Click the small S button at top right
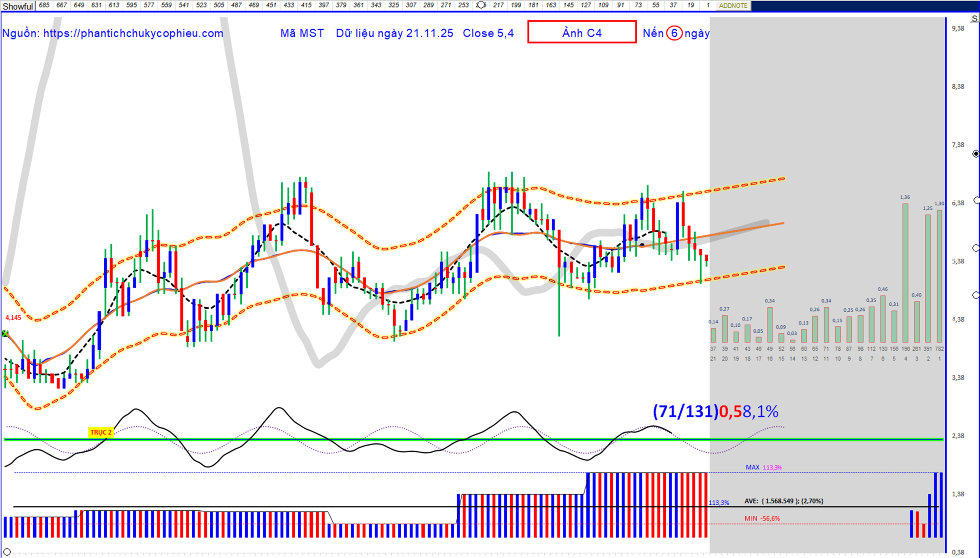980x558 pixels. pos(974,18)
